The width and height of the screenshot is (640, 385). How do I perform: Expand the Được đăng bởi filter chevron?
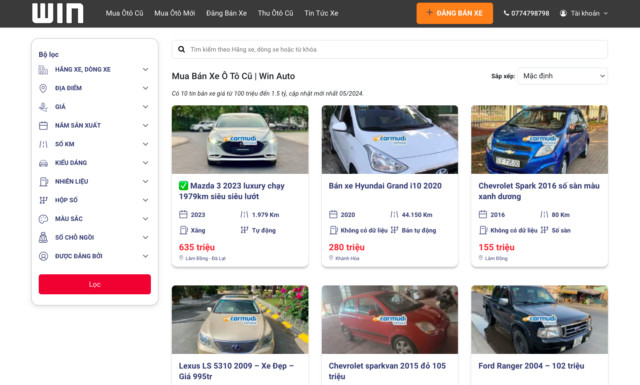tap(145, 256)
